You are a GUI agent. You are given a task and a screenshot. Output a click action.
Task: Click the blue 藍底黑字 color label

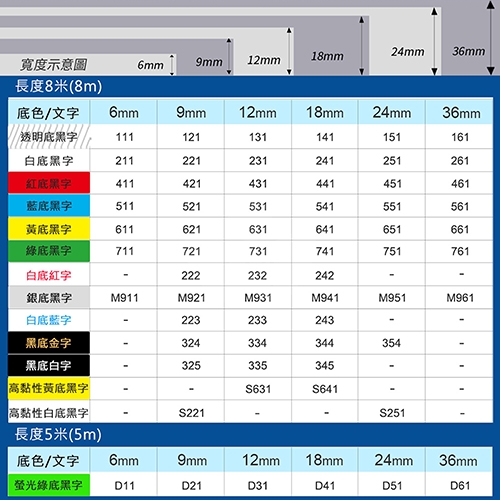[x=49, y=206]
